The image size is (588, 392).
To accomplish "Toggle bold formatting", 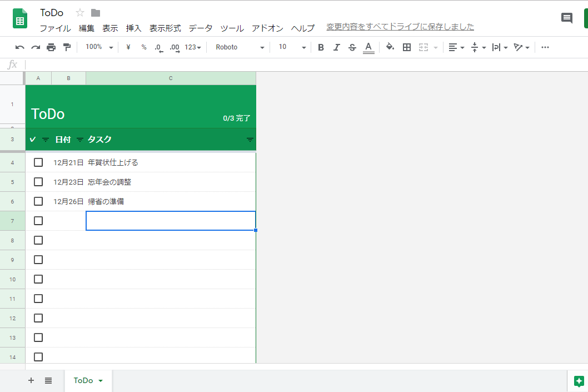I will (321, 47).
